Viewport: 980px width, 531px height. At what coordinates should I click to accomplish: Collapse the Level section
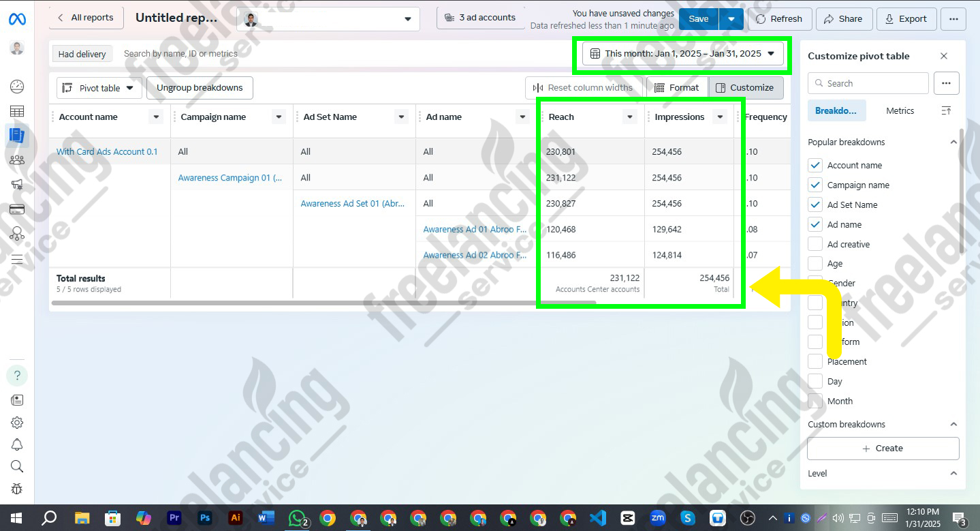pos(953,473)
